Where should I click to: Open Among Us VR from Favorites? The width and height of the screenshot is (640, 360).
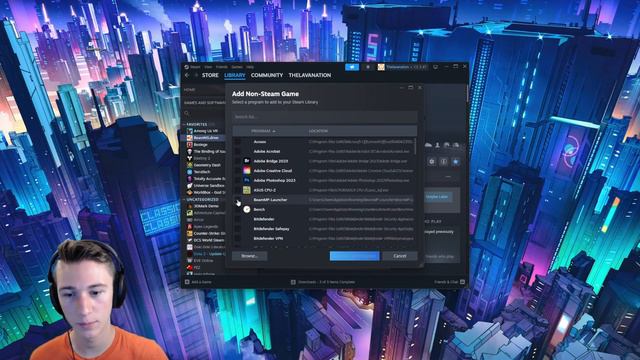click(206, 131)
